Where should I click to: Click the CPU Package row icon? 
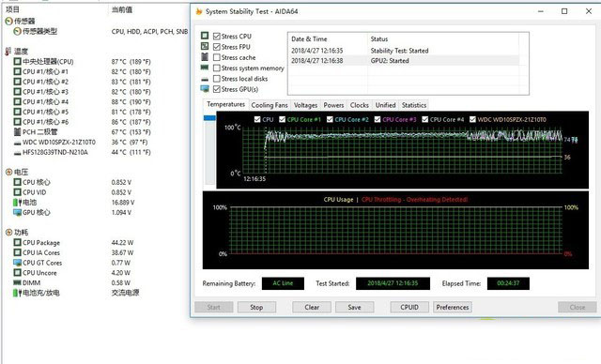pyautogui.click(x=17, y=243)
